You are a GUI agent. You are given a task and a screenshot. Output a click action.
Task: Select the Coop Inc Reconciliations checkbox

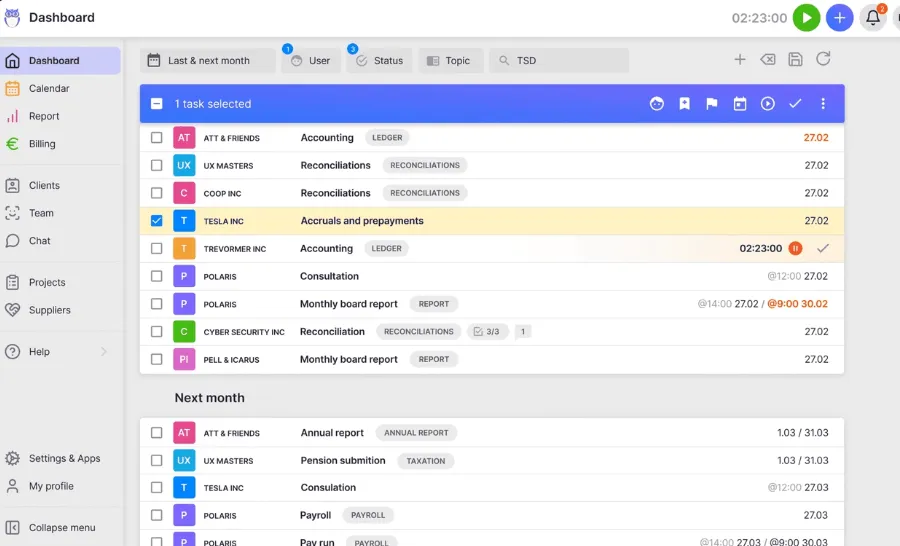[156, 193]
